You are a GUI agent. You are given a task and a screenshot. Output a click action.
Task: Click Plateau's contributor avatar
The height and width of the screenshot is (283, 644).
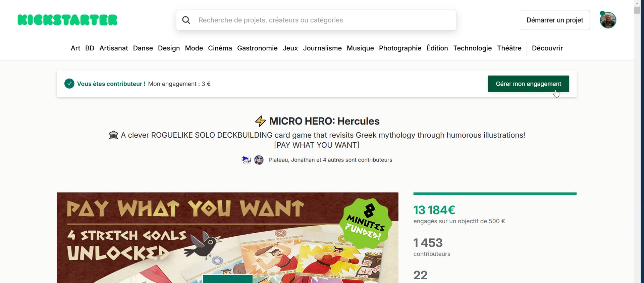point(246,160)
